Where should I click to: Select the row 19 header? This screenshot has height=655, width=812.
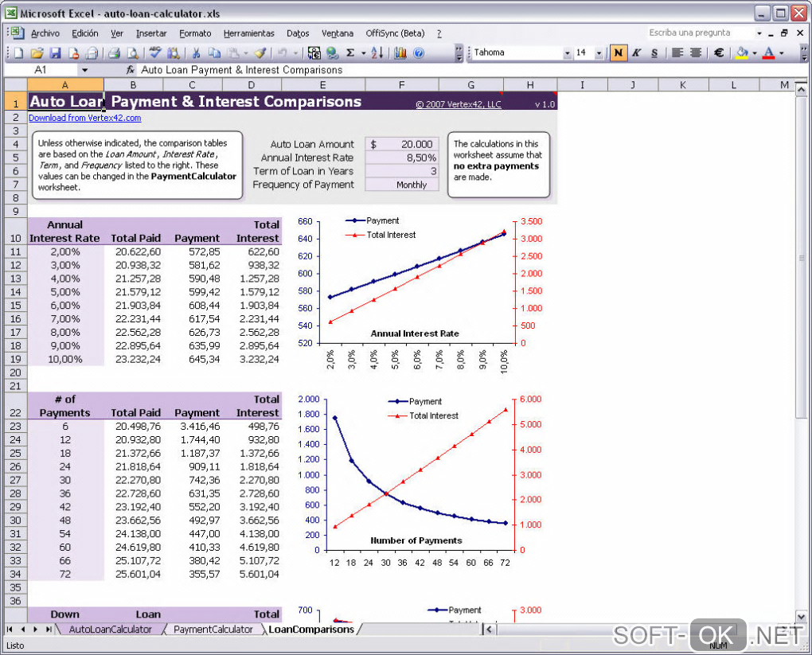coord(16,360)
